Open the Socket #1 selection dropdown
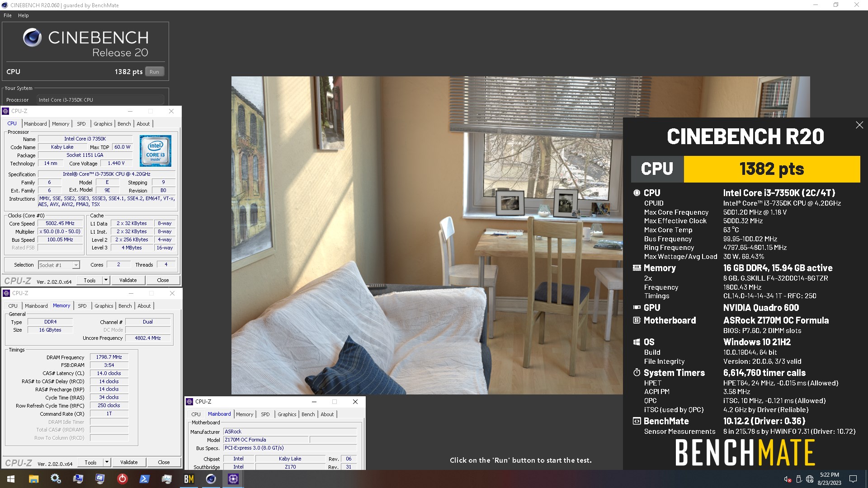Screen dimensions: 868x488 tap(59, 265)
